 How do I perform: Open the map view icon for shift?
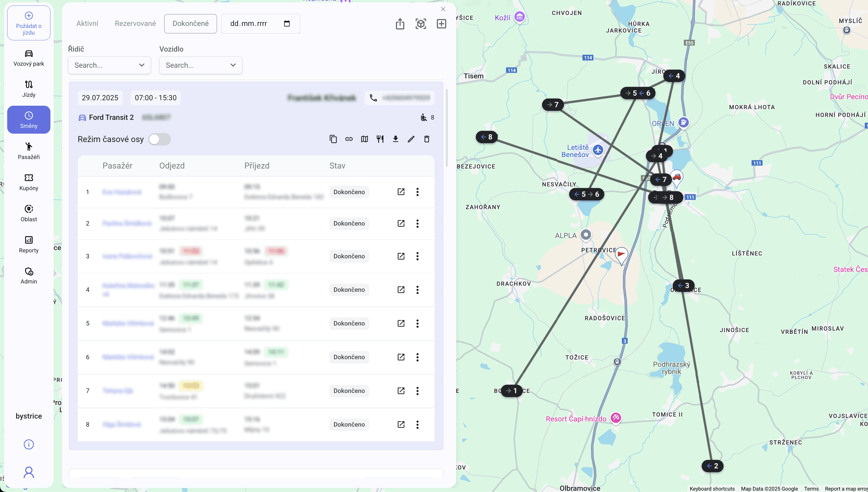click(x=364, y=139)
